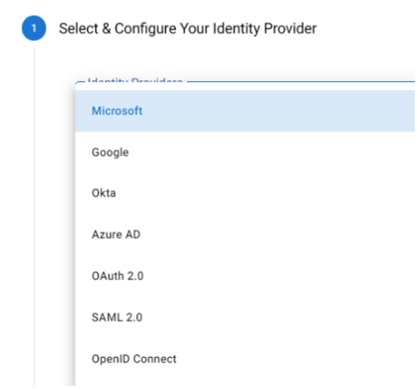Select the SAML 2.0 option

(117, 317)
